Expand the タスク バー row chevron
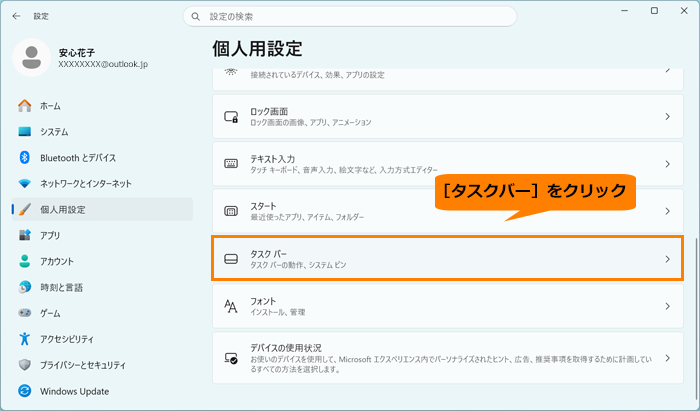This screenshot has width=700, height=411. pyautogui.click(x=667, y=259)
